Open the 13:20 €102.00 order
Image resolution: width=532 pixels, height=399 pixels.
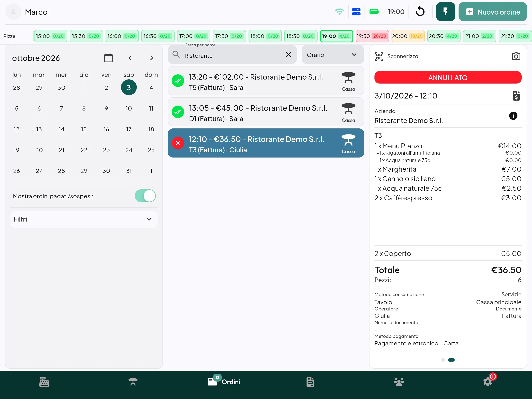266,81
